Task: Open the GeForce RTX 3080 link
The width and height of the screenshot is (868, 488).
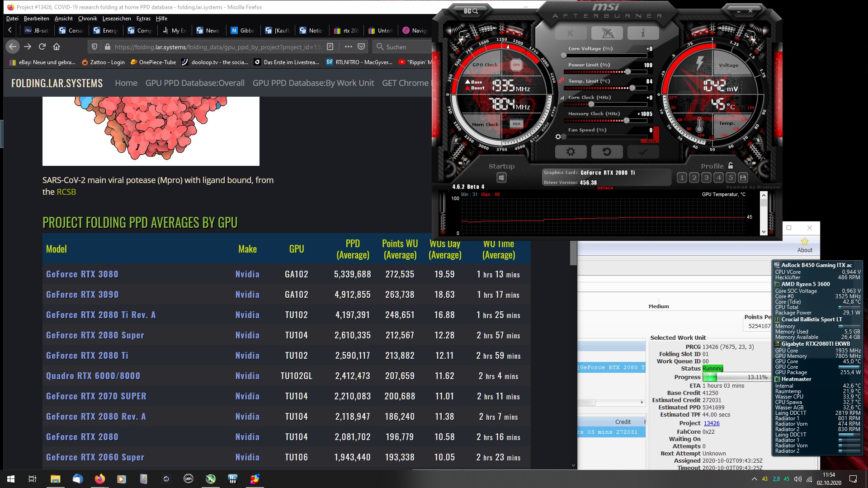Action: click(x=82, y=274)
